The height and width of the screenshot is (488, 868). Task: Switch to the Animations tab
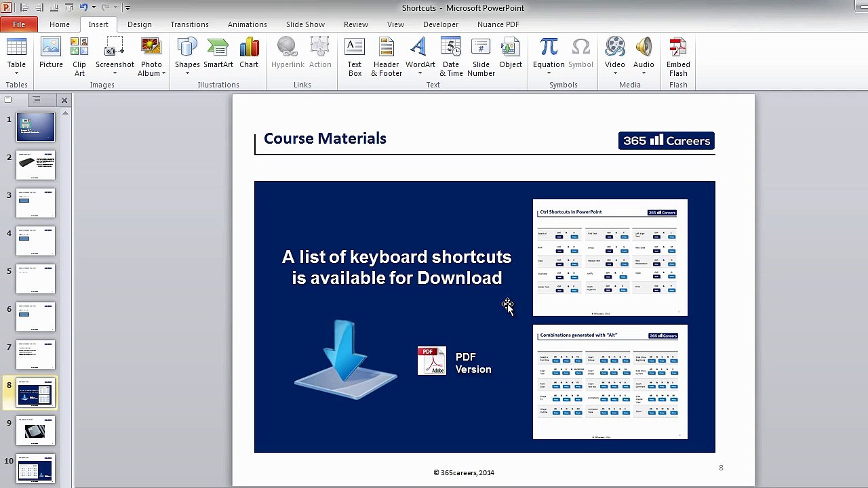(x=248, y=24)
